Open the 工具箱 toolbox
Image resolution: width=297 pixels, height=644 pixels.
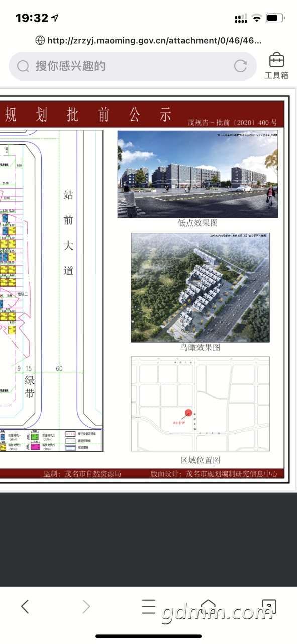276,66
